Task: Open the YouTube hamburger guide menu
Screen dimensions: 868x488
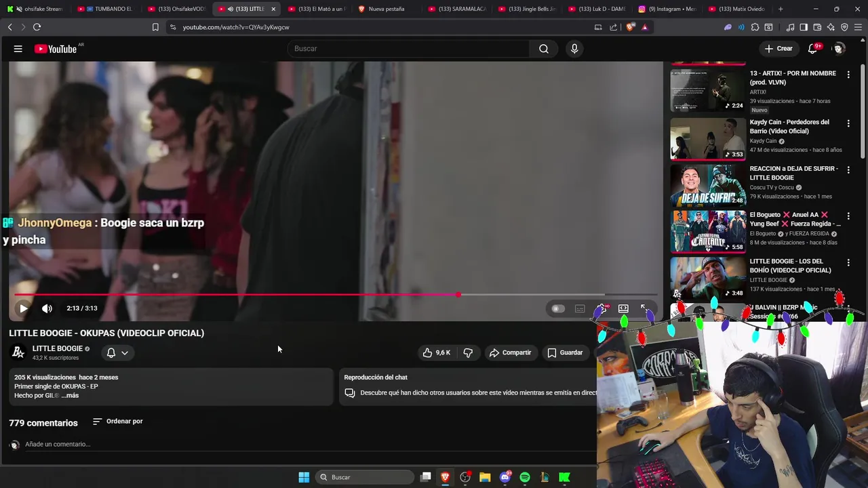Action: click(x=18, y=49)
